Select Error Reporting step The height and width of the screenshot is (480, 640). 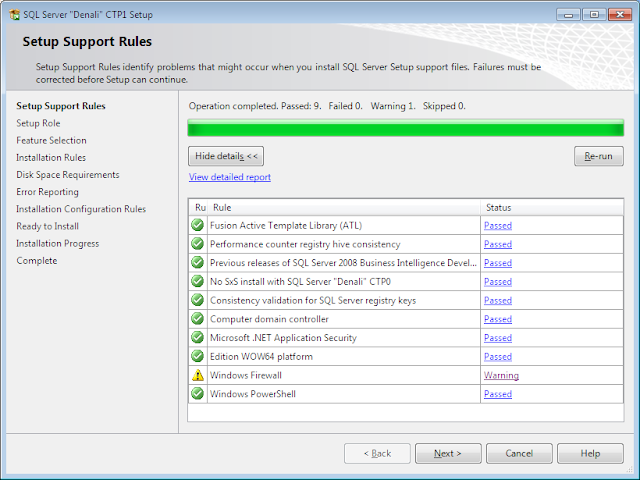pos(47,192)
